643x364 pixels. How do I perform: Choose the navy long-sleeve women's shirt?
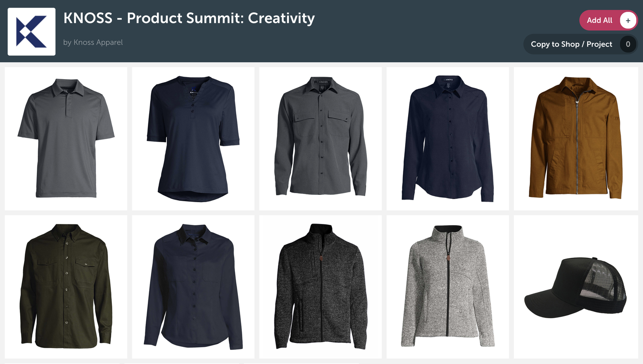(448, 138)
